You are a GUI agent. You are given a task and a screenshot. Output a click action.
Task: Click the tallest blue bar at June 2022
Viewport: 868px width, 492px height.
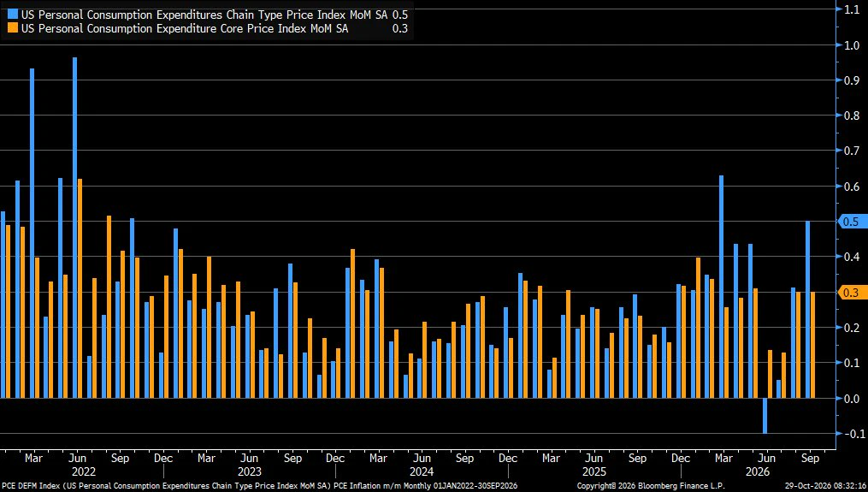[x=74, y=228]
